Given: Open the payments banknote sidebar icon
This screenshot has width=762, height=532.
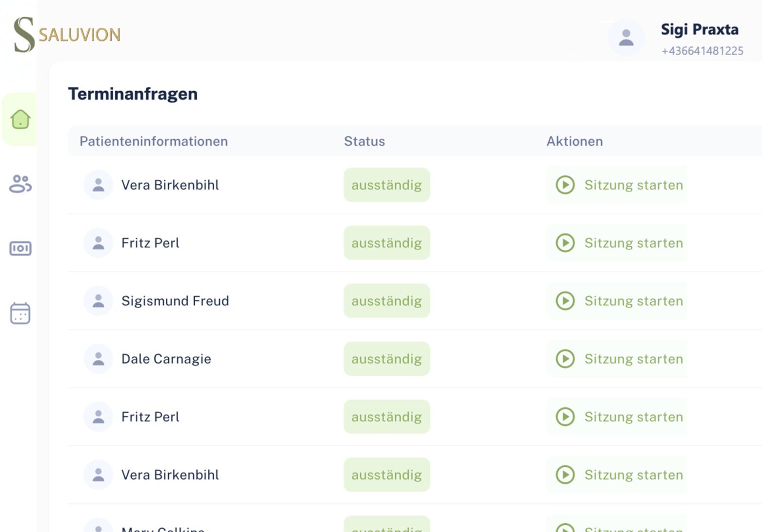Looking at the screenshot, I should (20, 248).
